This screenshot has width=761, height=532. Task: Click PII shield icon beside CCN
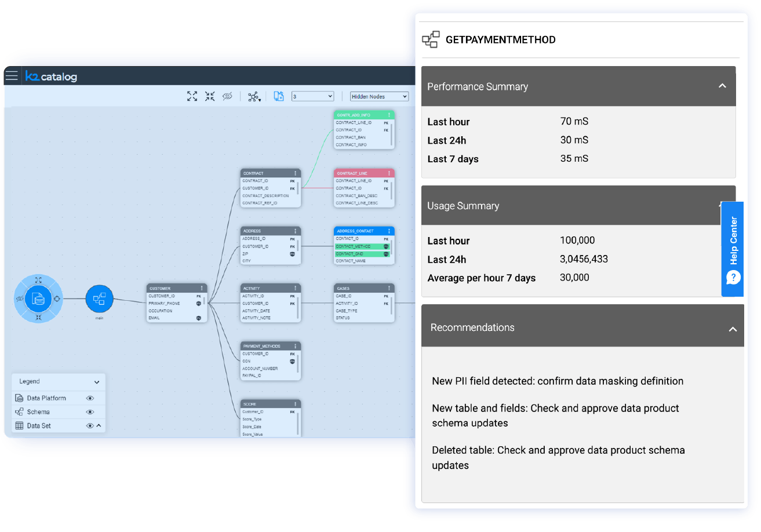(293, 361)
